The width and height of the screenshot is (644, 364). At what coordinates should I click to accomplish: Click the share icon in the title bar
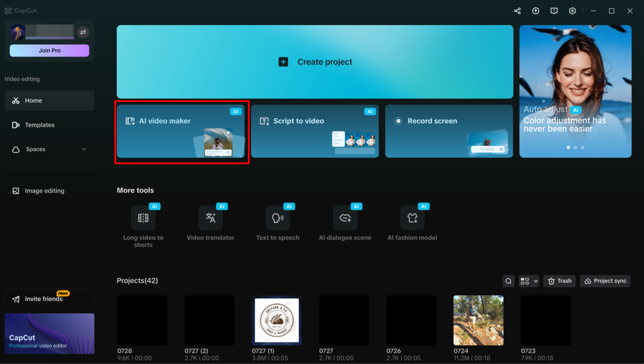[517, 11]
